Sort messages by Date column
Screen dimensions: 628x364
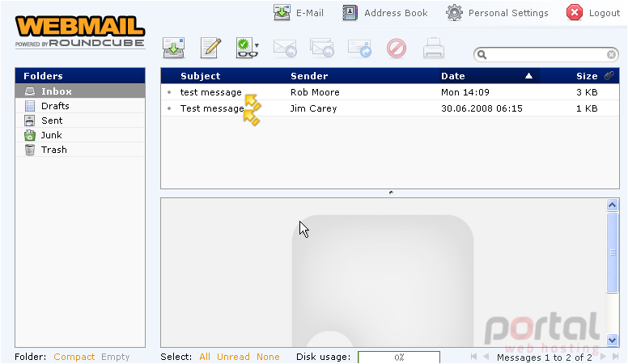coord(453,76)
